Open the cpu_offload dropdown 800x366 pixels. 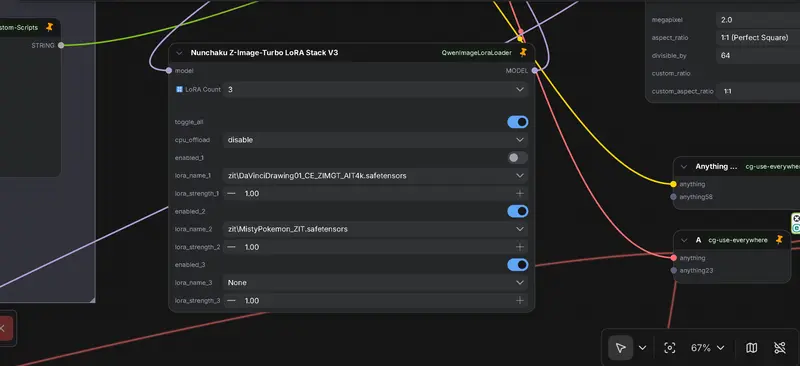376,140
